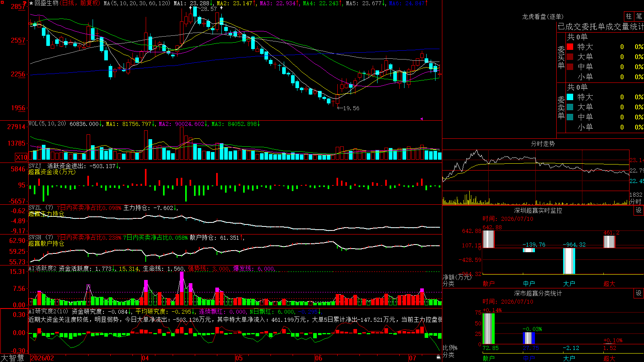Screen dimensions: 644x362
Task: Click the VOL(5,10,20) indicator label
Action: click(47, 123)
